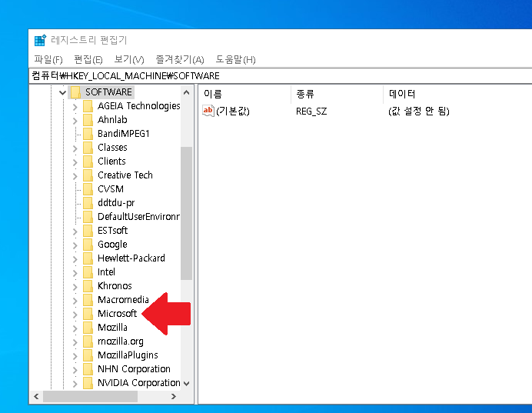Click the ESTsoft folder icon
Viewport: 532px width, 413px height.
click(88, 231)
